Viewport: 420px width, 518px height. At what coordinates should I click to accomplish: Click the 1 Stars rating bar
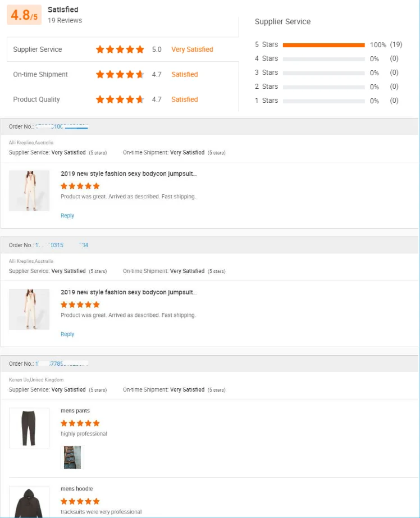point(323,101)
